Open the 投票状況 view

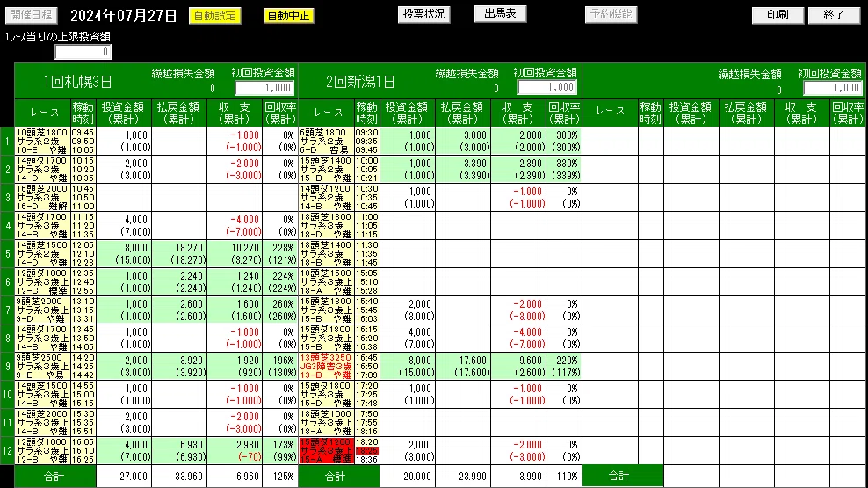pos(424,14)
